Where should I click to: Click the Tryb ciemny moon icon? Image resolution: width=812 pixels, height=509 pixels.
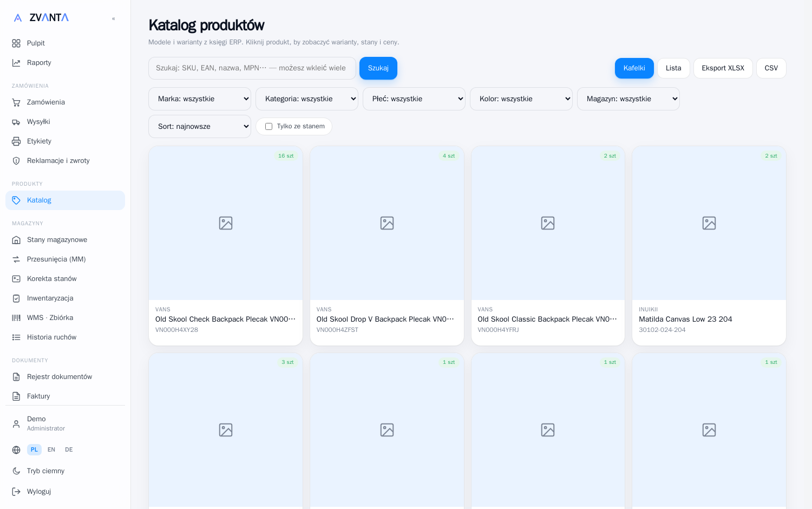point(16,471)
